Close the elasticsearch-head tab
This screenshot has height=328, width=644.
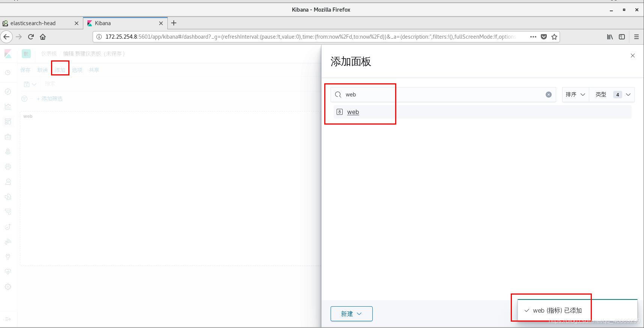click(x=77, y=23)
